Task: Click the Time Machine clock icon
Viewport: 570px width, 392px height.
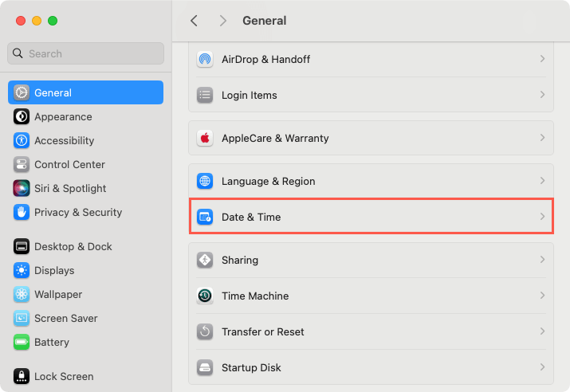Action: pos(205,296)
